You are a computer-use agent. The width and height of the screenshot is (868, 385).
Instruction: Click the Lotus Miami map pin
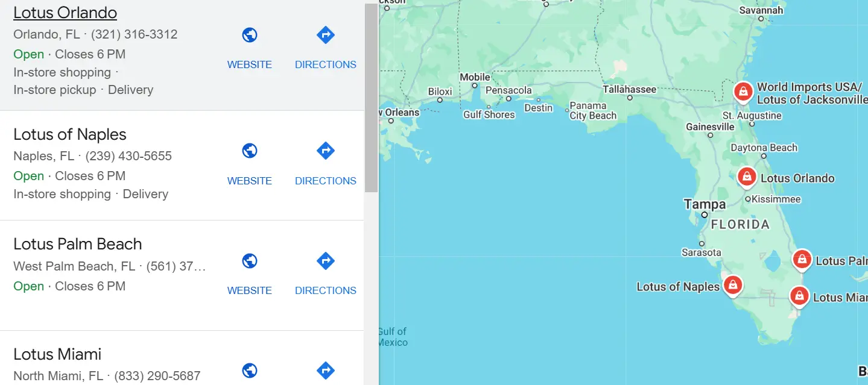click(799, 296)
